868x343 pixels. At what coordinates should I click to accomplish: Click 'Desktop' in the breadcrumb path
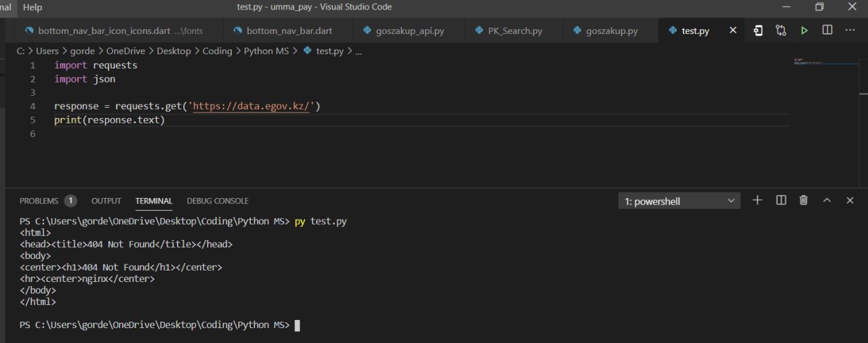(174, 51)
